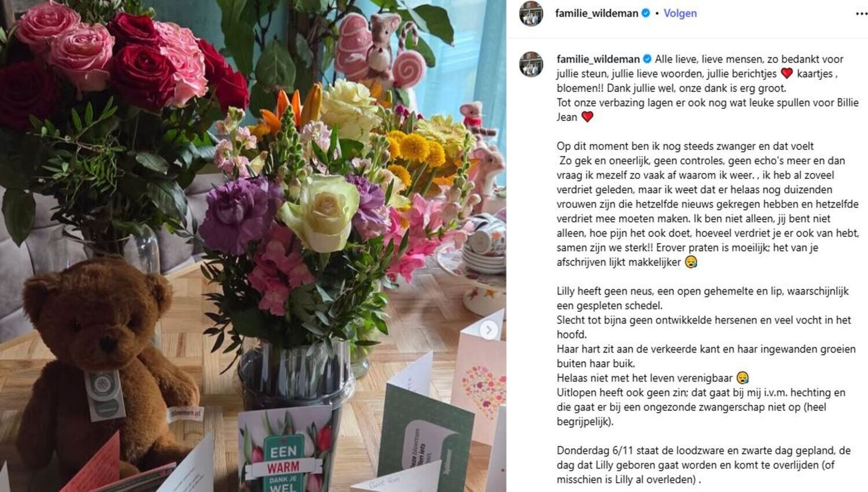Click the header profile avatar of familie_wildeman

click(531, 13)
